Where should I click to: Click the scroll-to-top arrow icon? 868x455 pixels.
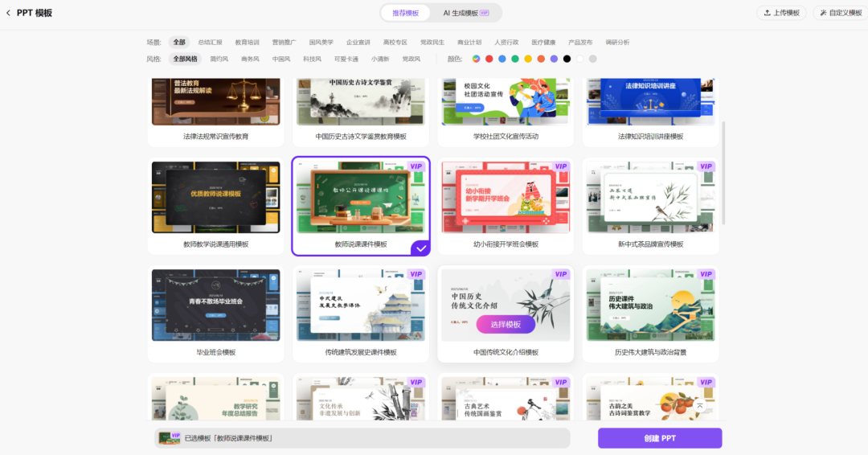click(x=700, y=406)
